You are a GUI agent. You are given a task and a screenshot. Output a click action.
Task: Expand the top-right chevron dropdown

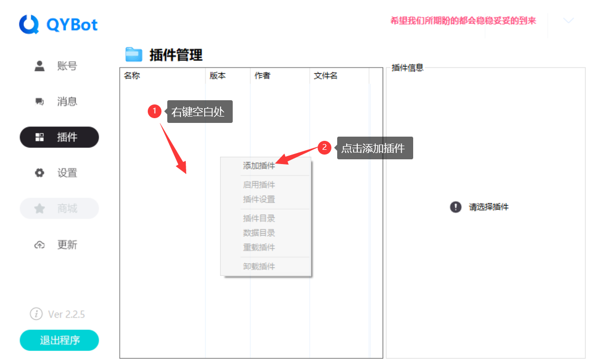568,21
